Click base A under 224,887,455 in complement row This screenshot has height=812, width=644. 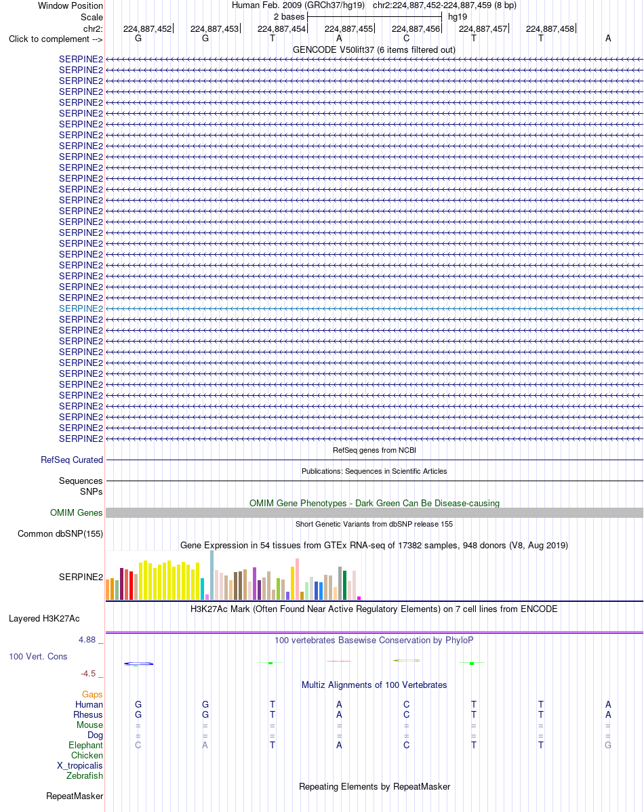pos(339,39)
